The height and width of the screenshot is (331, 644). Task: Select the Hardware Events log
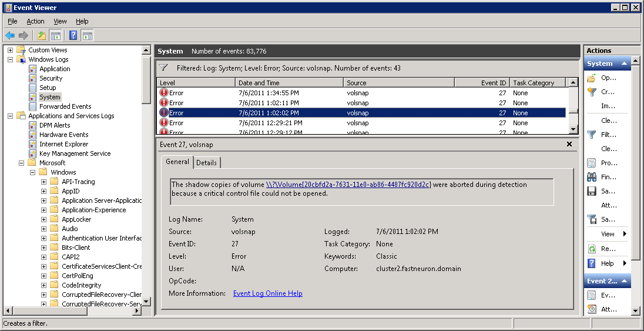click(x=63, y=135)
